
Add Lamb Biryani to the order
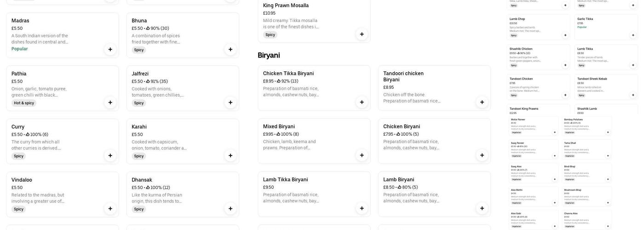click(482, 208)
